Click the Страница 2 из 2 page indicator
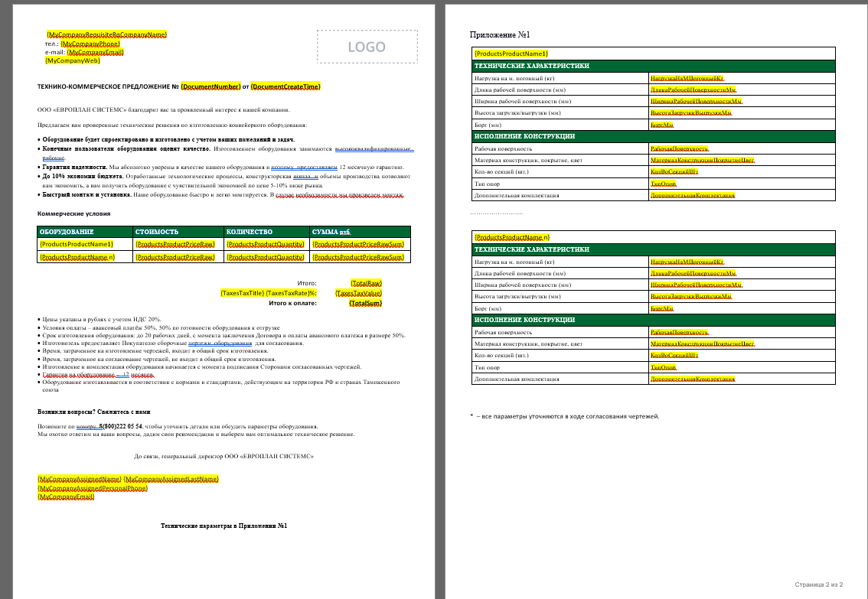This screenshot has width=868, height=599. 818,585
